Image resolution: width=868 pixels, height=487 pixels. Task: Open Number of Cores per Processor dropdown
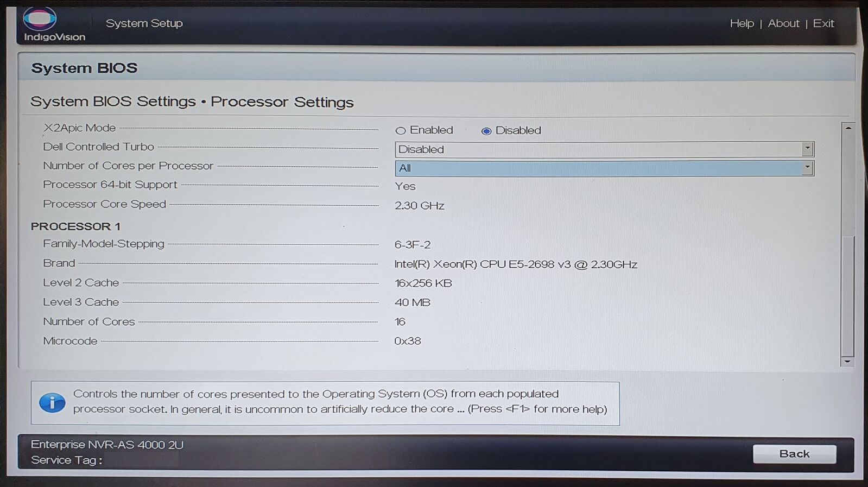pyautogui.click(x=604, y=168)
